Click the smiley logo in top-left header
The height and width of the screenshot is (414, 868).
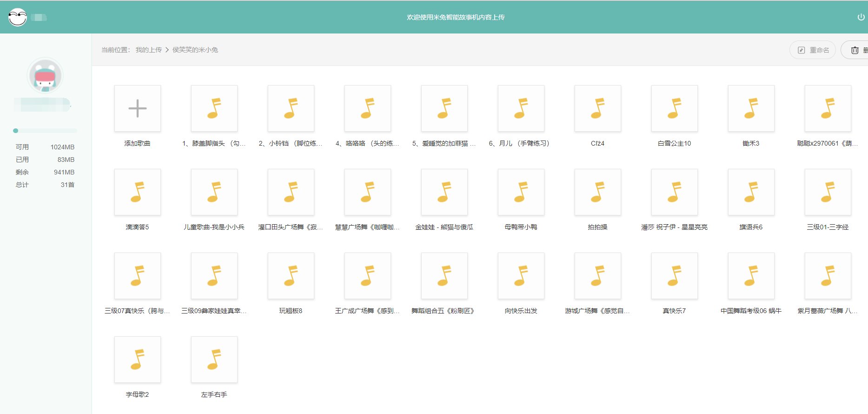(x=18, y=17)
